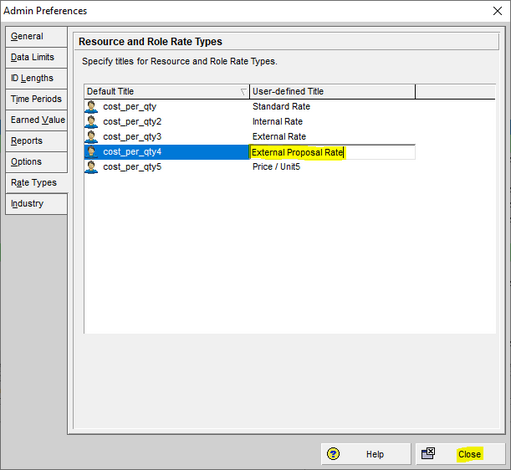Open the ID Lengths tab
511x470 pixels.
click(36, 78)
